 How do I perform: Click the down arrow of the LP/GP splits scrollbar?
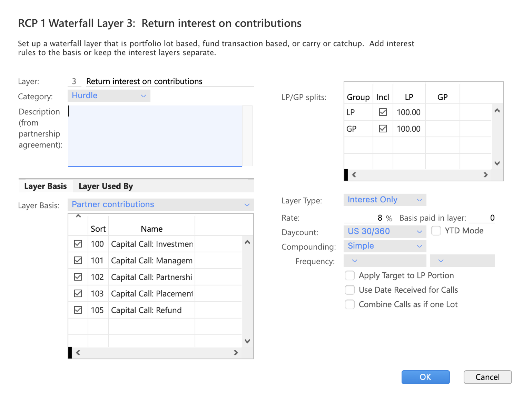[497, 163]
